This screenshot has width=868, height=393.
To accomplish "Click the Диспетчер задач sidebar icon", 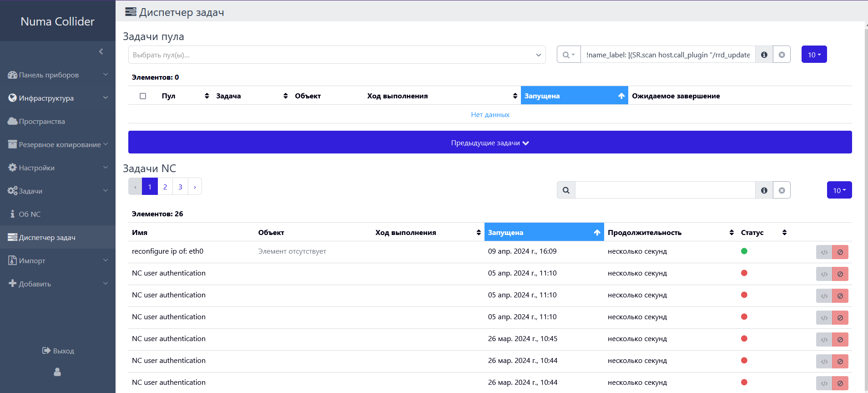I will [12, 237].
